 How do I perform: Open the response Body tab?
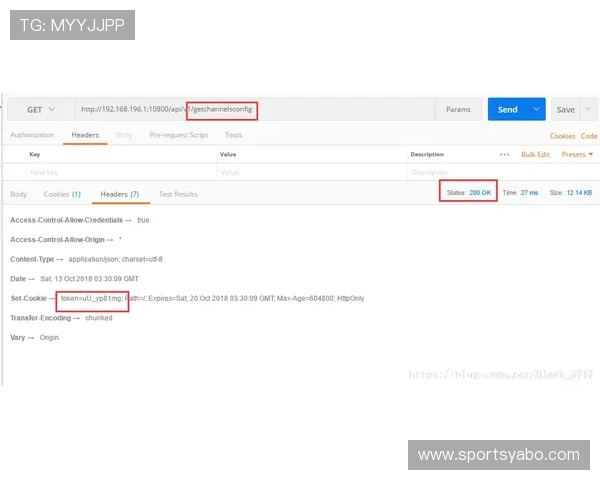coord(19,194)
